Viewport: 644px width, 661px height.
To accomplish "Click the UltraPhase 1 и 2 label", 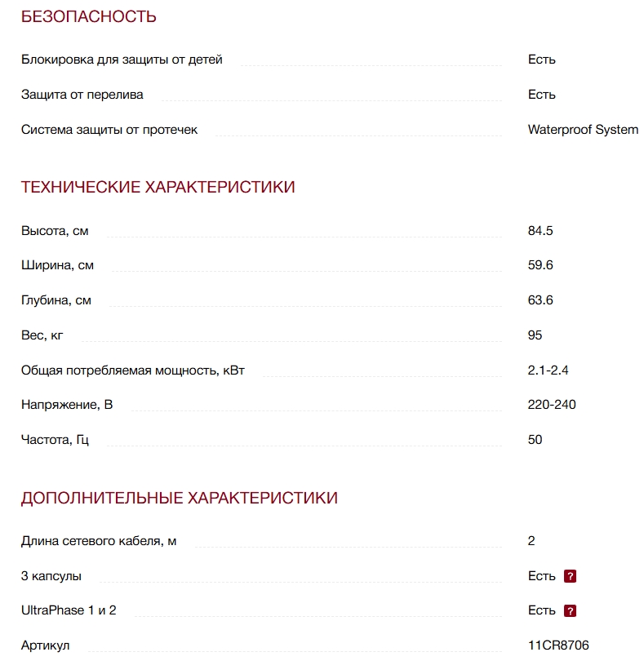I will click(x=69, y=610).
